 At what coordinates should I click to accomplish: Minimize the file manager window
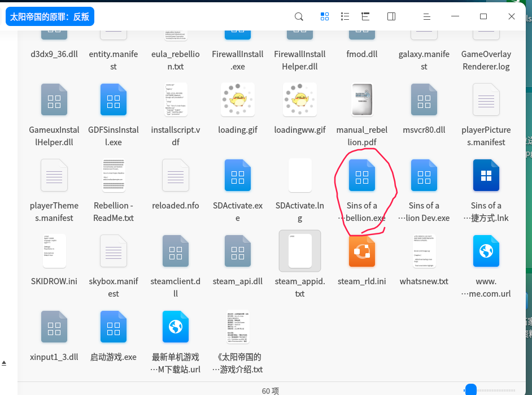(x=455, y=16)
